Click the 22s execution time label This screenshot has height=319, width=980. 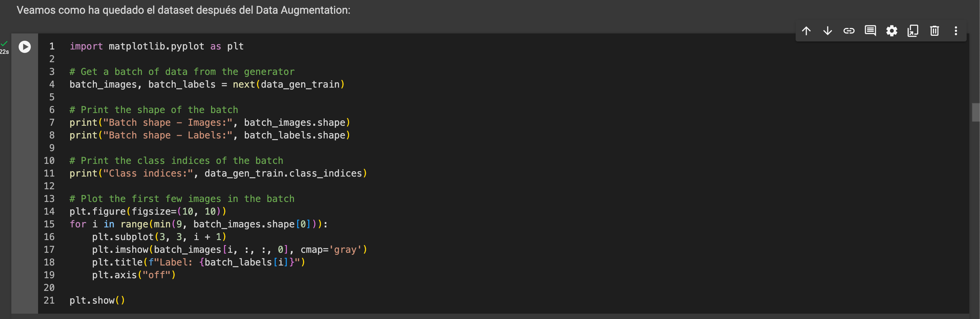[x=4, y=52]
